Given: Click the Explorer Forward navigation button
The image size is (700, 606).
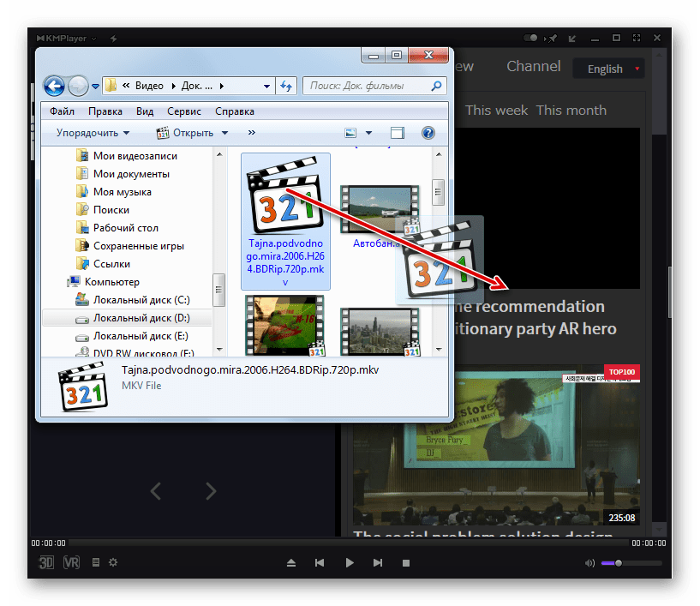Looking at the screenshot, I should tap(78, 86).
